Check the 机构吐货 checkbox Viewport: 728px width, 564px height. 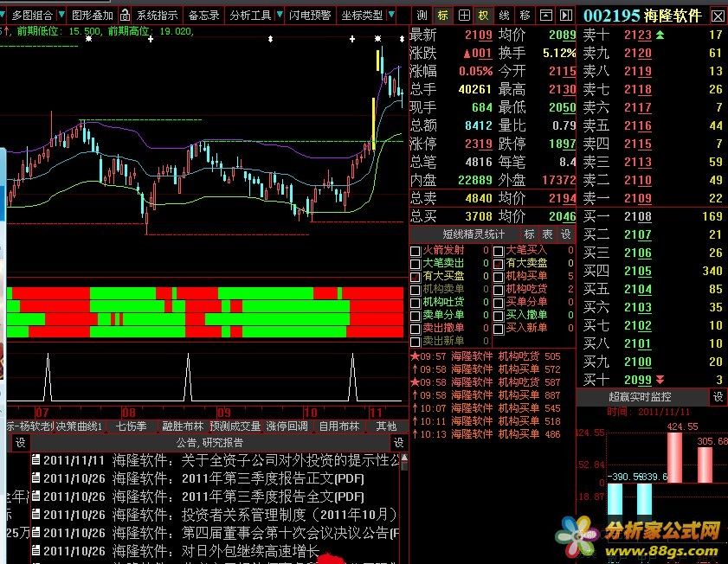point(416,303)
